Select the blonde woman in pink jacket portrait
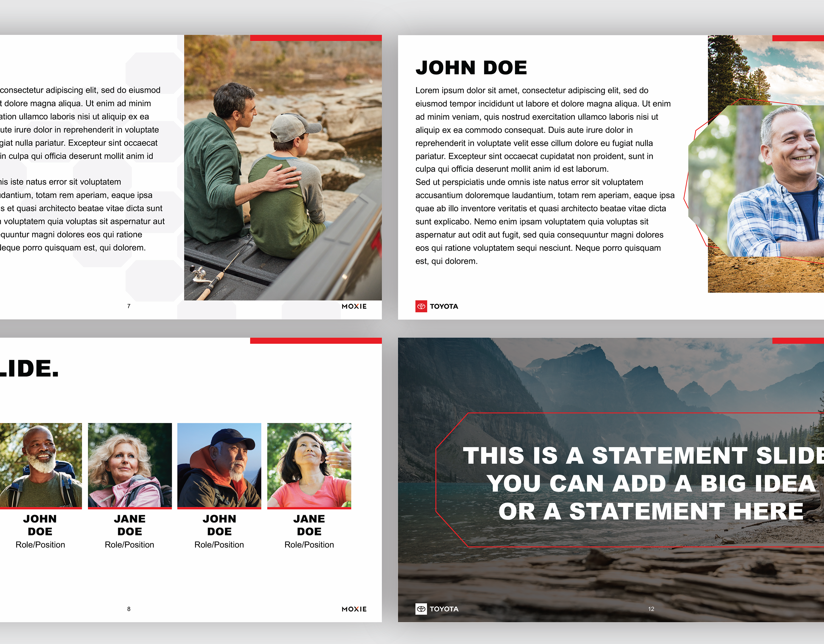The image size is (824, 644). (x=130, y=465)
